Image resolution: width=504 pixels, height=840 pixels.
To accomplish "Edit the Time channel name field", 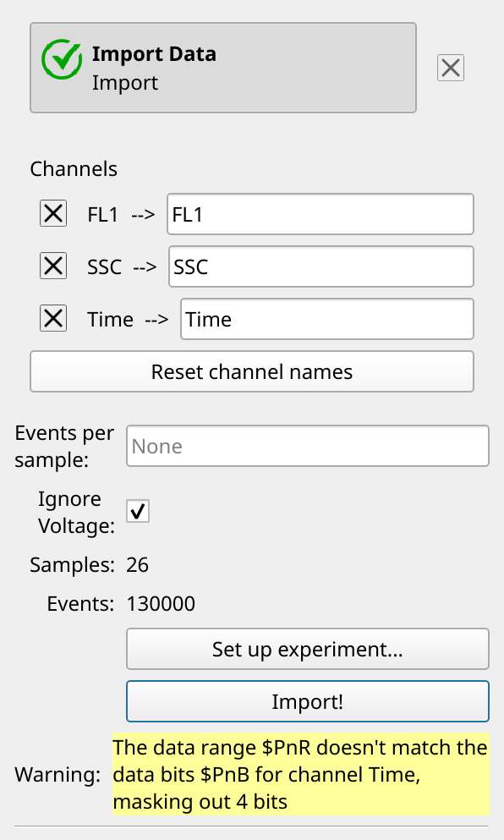I will tap(327, 319).
